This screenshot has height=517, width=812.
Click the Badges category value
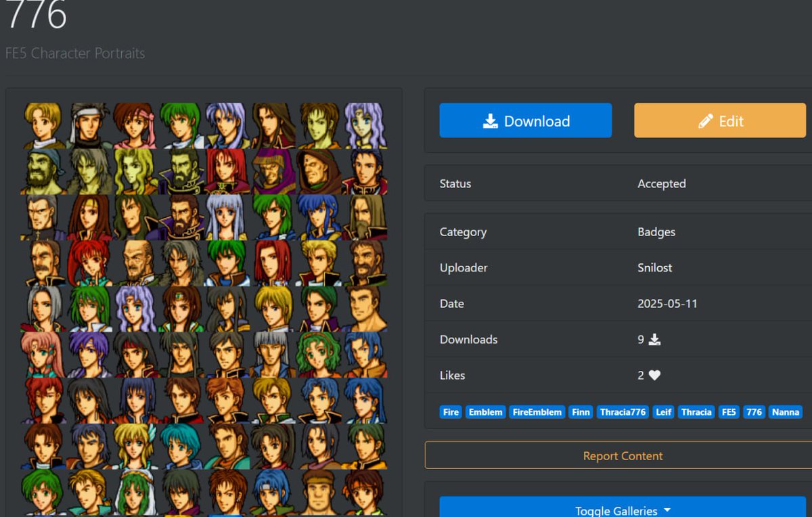click(x=656, y=231)
